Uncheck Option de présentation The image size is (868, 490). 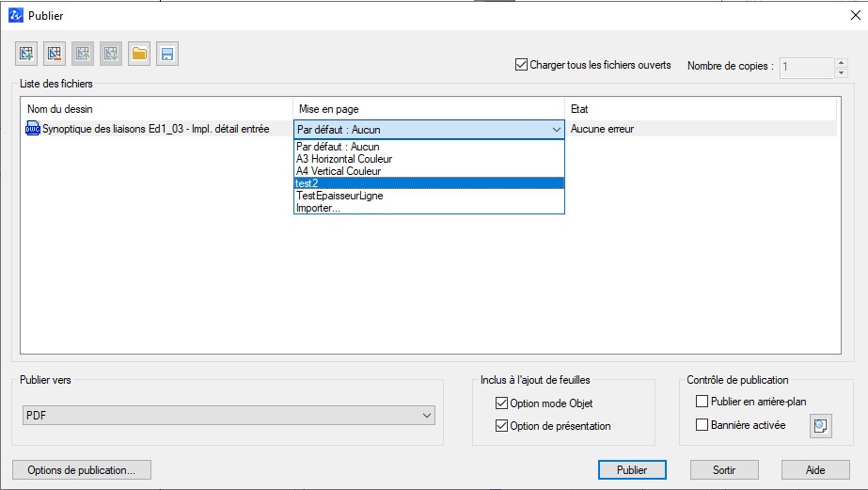click(501, 426)
